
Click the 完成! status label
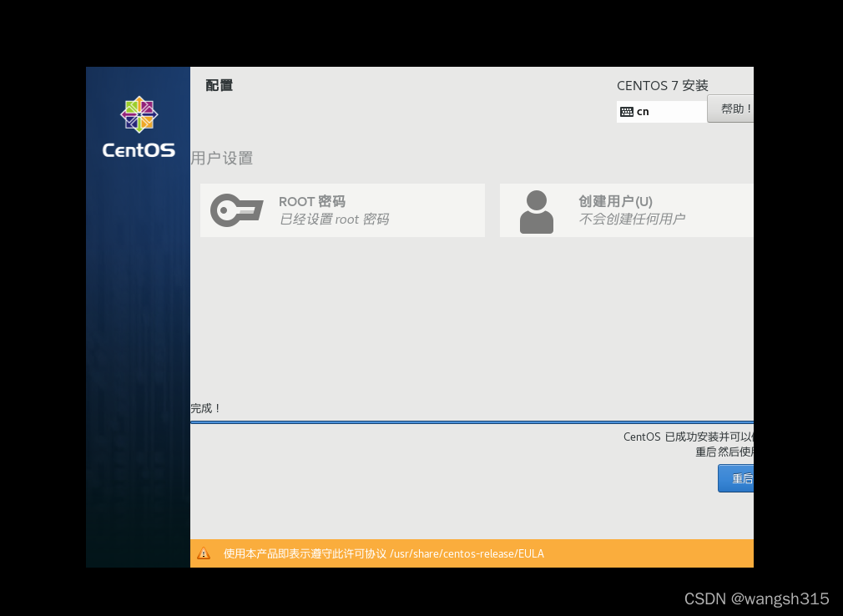pyautogui.click(x=206, y=408)
